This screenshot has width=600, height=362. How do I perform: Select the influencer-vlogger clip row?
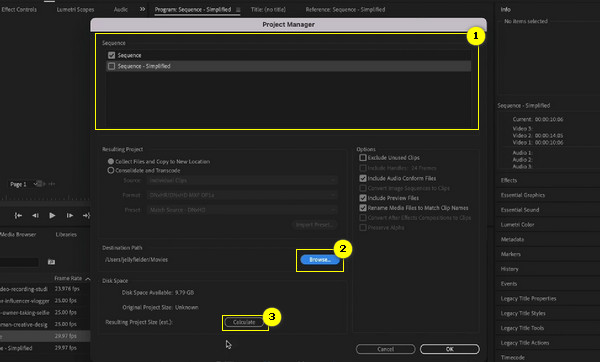[x=45, y=301]
